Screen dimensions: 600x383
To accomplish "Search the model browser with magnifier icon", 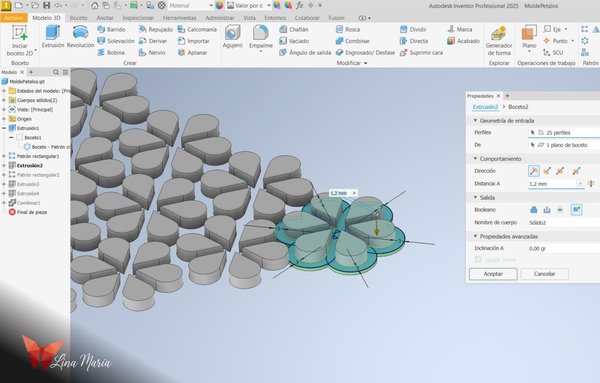I will [x=56, y=72].
